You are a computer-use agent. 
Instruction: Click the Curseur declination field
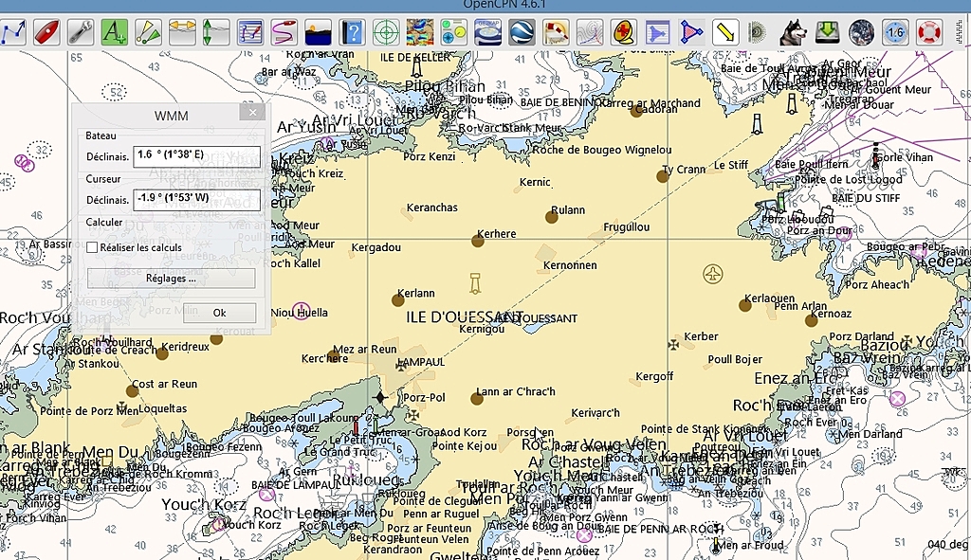(x=196, y=200)
